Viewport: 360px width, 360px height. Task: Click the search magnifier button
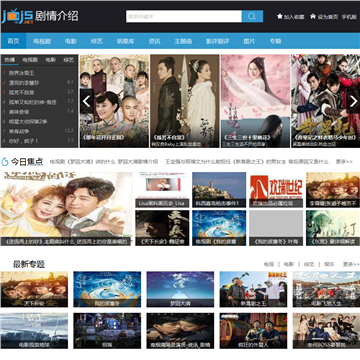[252, 16]
